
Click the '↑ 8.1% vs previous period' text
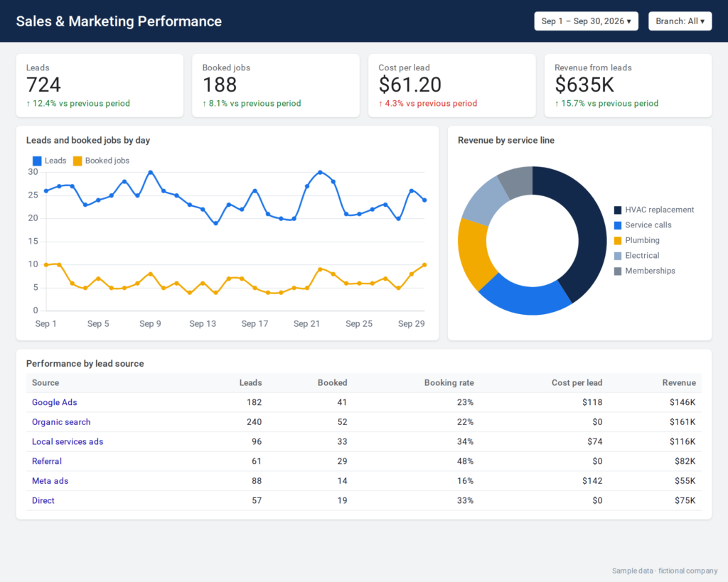coord(252,104)
